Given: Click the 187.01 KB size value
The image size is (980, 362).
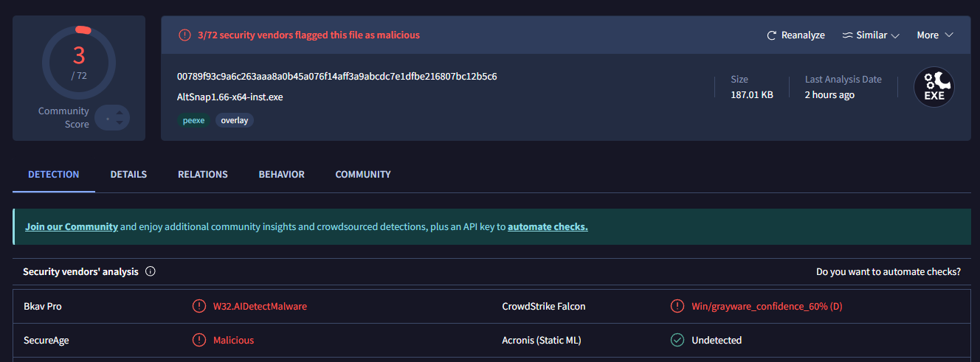Looking at the screenshot, I should (x=752, y=94).
